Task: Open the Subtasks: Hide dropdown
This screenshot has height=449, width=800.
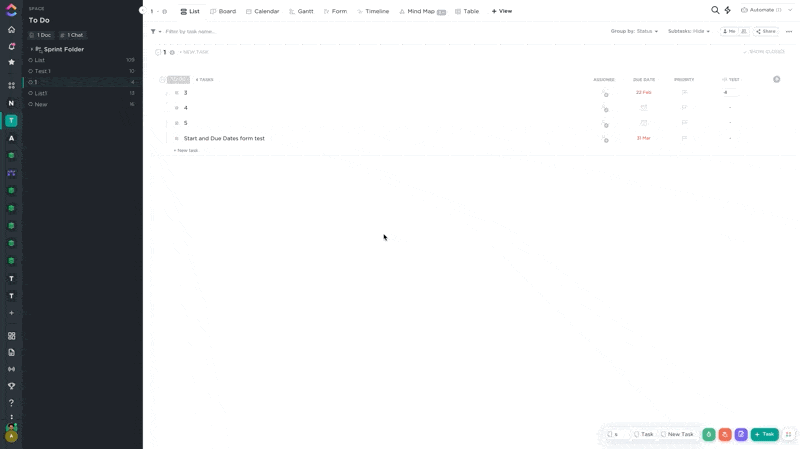Action: [689, 31]
